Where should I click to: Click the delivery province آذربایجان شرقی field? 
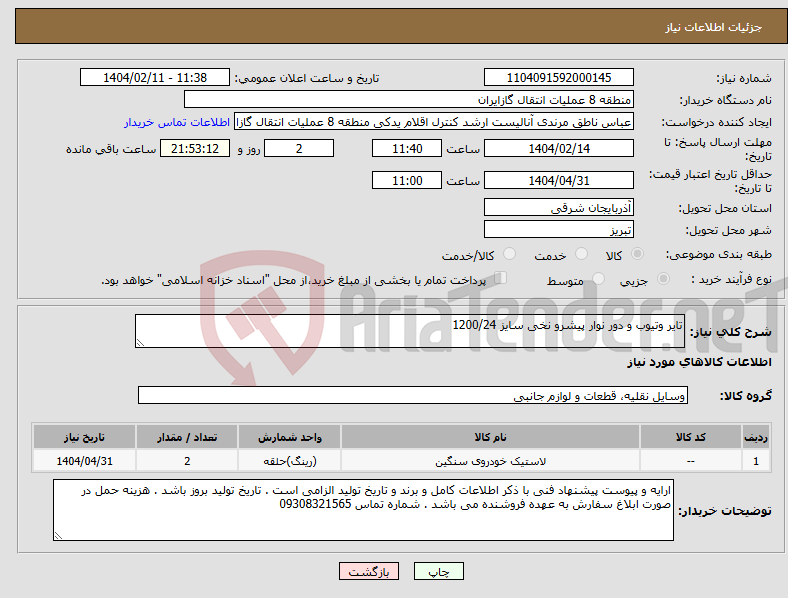click(x=558, y=207)
